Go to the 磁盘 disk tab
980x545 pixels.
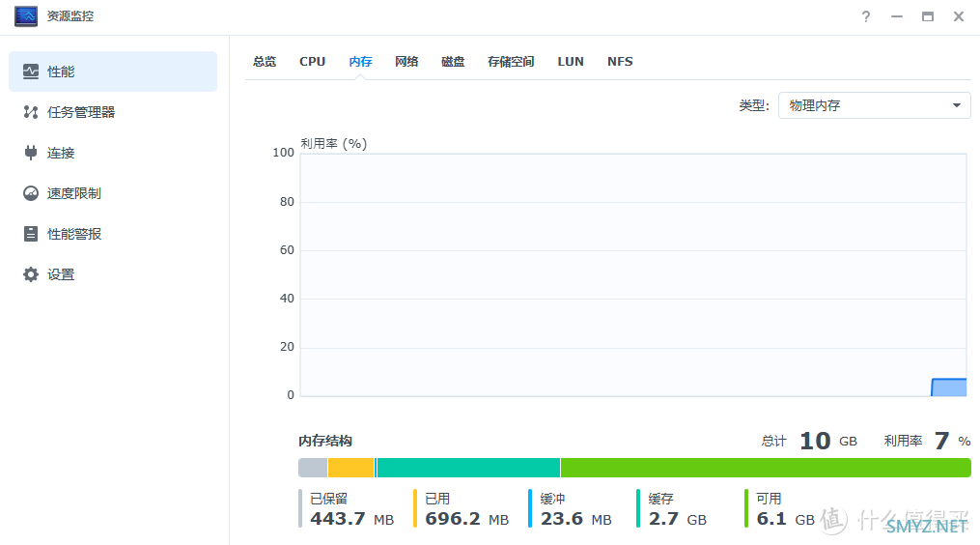tap(453, 61)
